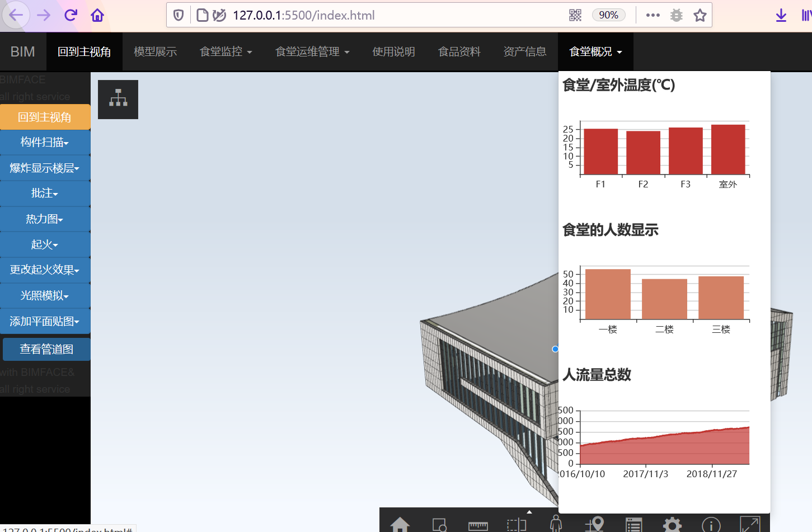The width and height of the screenshot is (812, 532).
Task: Select the rectangle zoom tool
Action: 440,526
